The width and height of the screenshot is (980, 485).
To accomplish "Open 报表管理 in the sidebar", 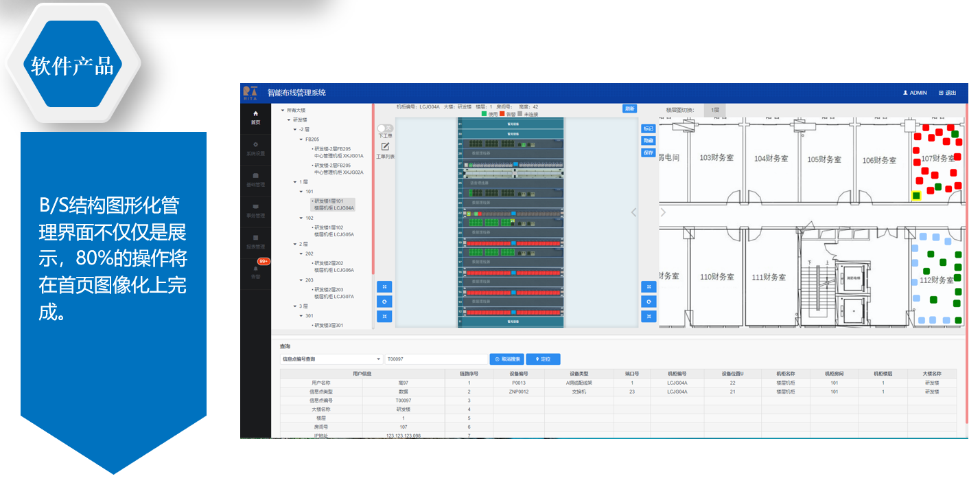I will (255, 238).
